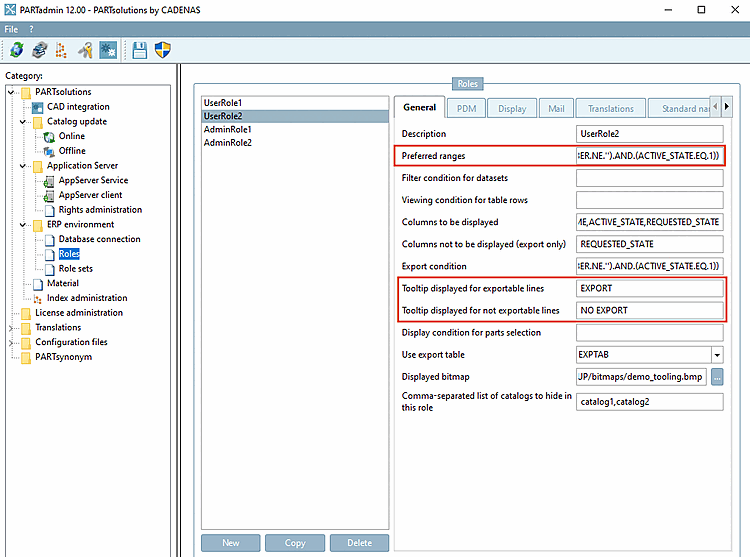Switch to the PDM tab
Image resolution: width=750 pixels, height=557 pixels.
[x=466, y=109]
